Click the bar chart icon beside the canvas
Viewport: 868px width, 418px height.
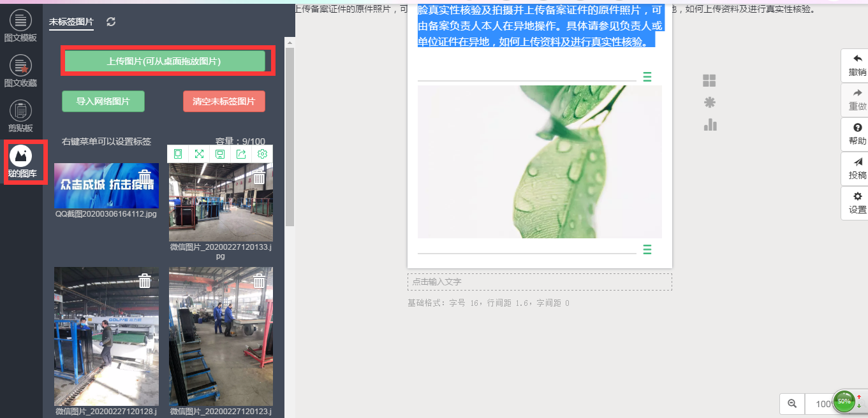[x=710, y=126]
